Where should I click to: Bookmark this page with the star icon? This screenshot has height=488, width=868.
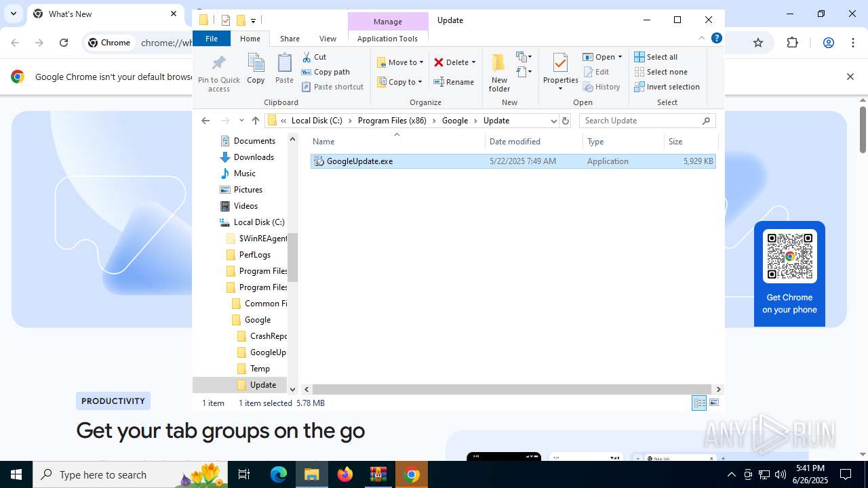(758, 43)
